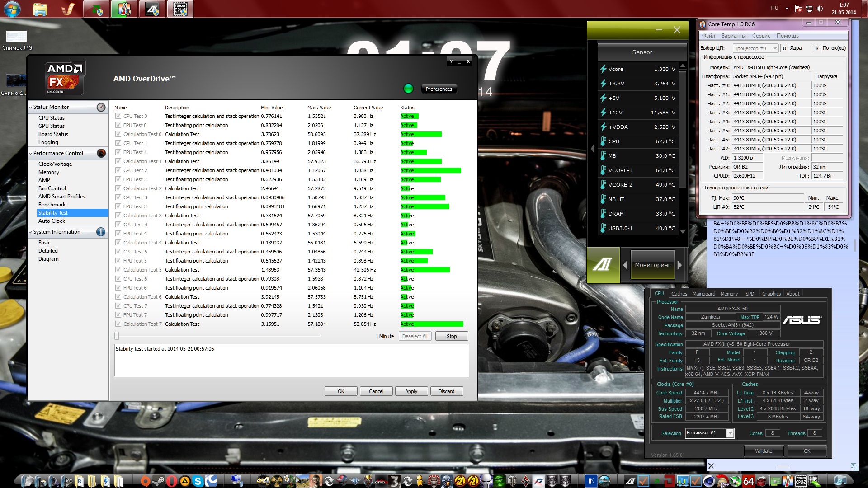The width and height of the screenshot is (868, 488).
Task: Launch Origin from the dock
Action: click(146, 481)
